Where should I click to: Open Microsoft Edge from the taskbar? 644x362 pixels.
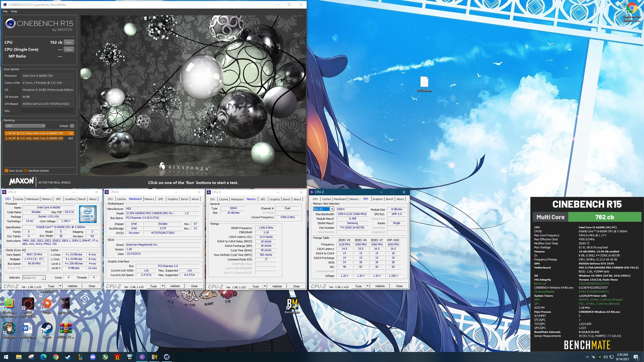[44, 357]
